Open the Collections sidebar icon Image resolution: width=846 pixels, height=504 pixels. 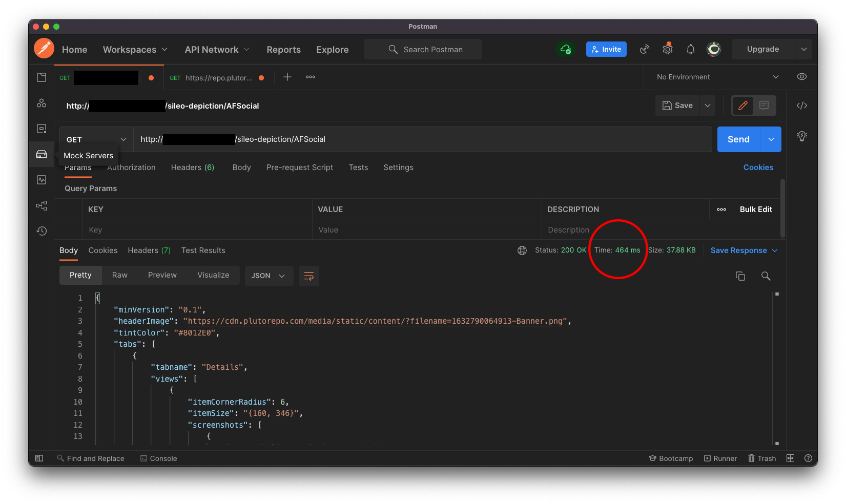42,77
